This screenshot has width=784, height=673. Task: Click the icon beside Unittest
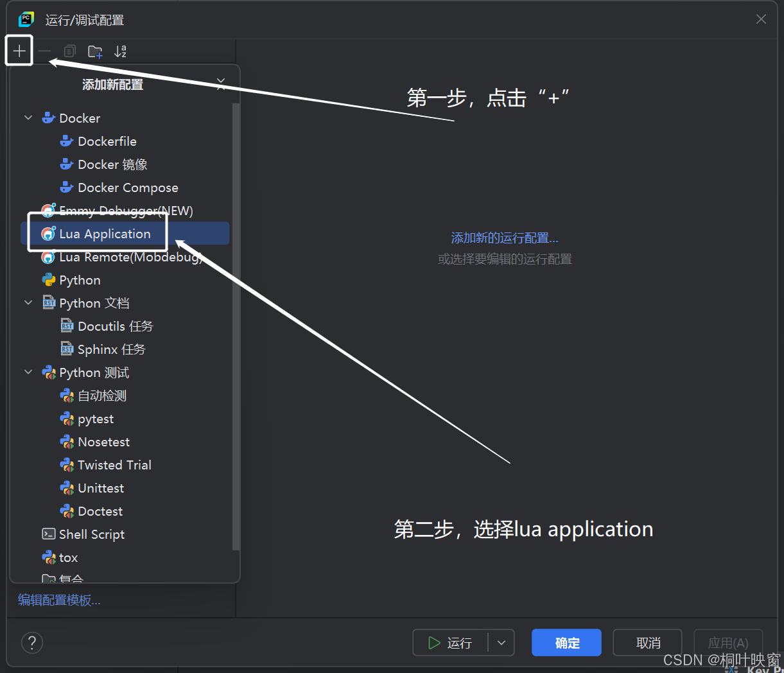click(x=67, y=488)
